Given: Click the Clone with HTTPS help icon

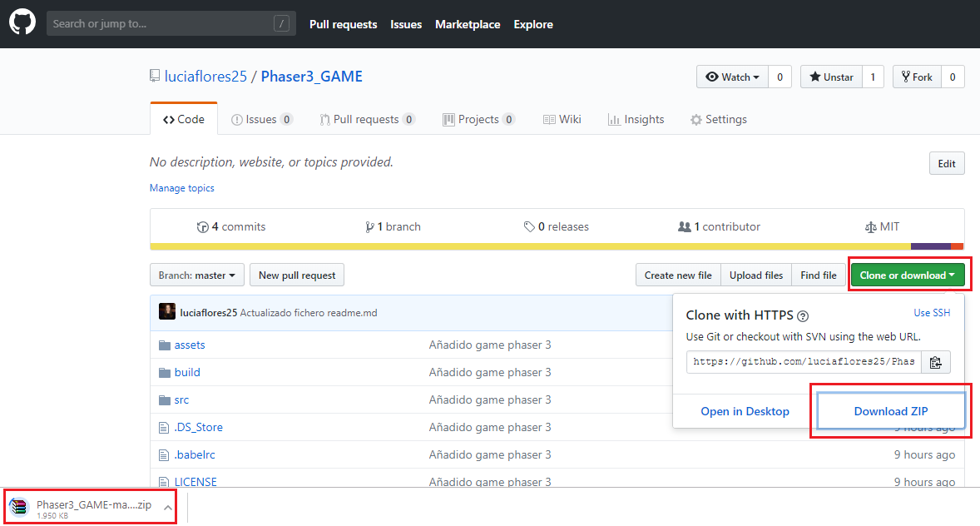Looking at the screenshot, I should tap(803, 316).
